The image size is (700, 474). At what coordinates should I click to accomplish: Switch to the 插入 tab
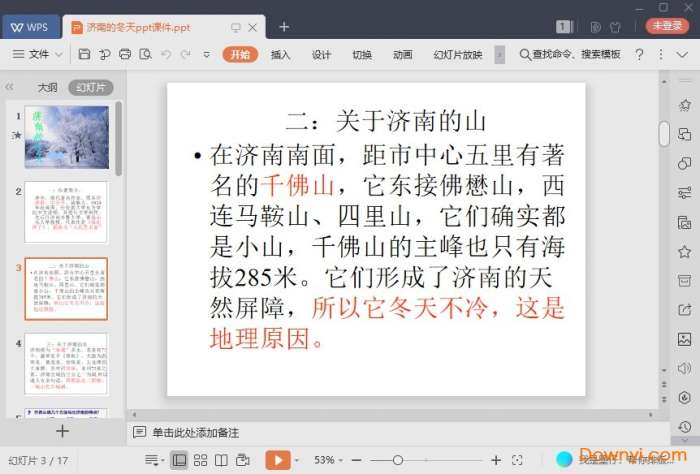click(280, 54)
